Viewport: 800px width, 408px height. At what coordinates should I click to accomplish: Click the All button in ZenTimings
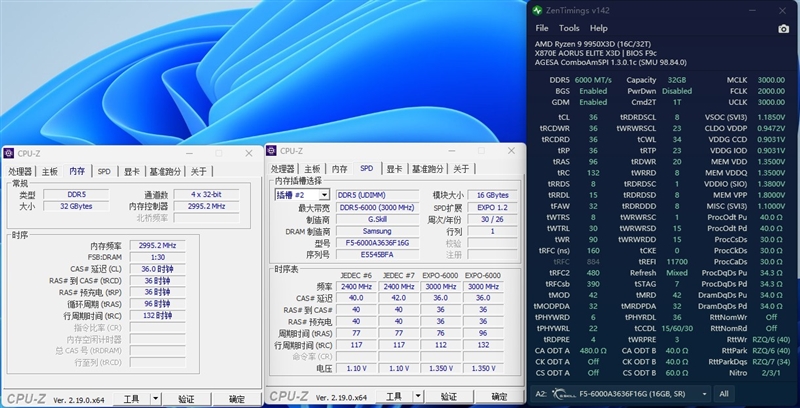(x=723, y=394)
